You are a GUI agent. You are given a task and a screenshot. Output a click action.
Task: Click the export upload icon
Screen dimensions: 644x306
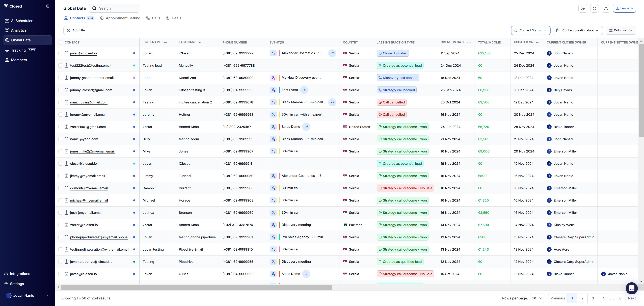(x=606, y=8)
